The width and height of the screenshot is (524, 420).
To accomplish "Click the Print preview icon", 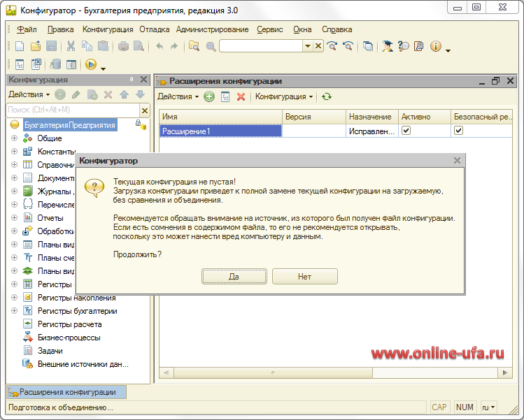I will click(x=139, y=46).
